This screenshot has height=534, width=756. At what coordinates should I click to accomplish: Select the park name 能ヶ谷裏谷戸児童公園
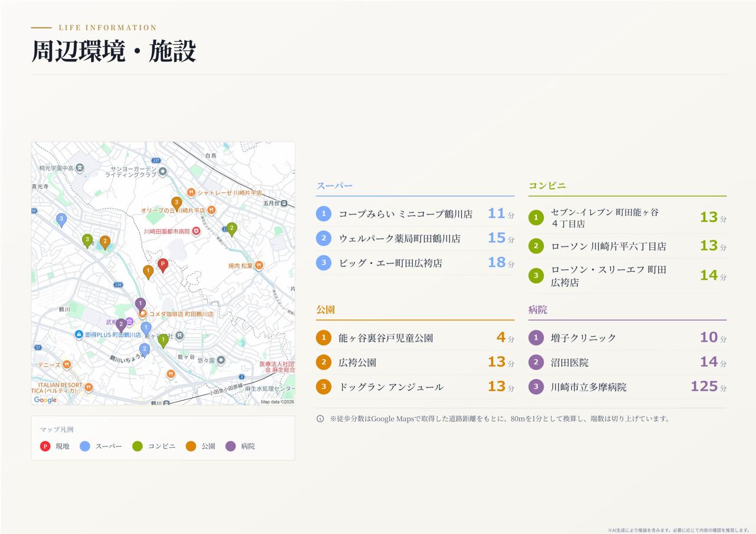[x=386, y=338]
